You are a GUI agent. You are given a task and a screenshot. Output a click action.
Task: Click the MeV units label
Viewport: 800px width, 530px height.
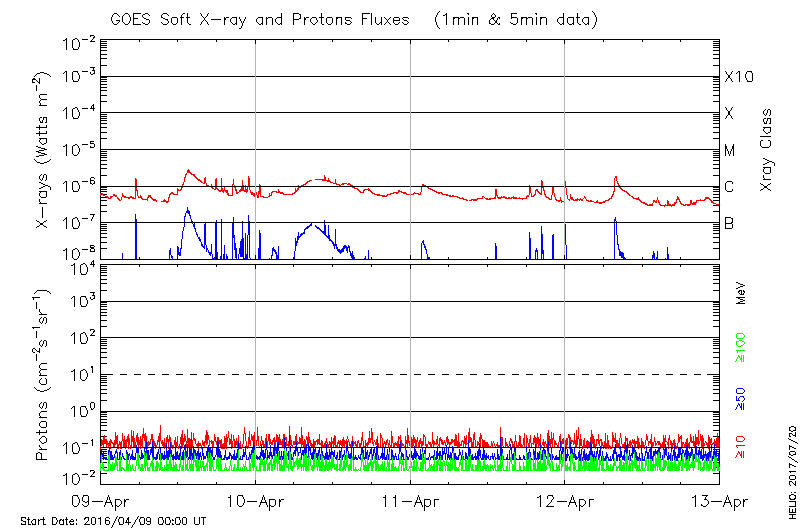coord(741,294)
